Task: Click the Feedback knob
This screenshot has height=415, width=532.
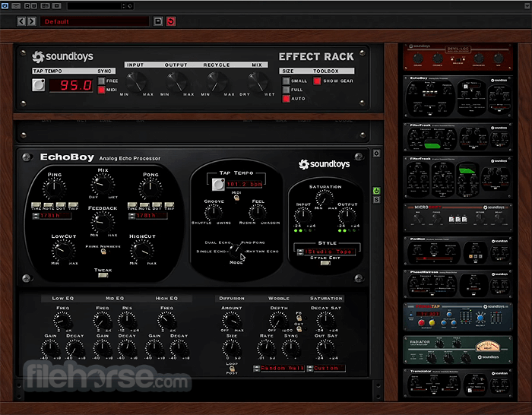Action: click(103, 222)
